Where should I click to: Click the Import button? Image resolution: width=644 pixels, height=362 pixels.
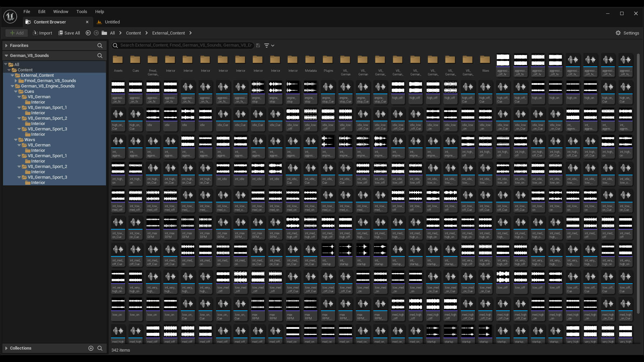tap(42, 33)
